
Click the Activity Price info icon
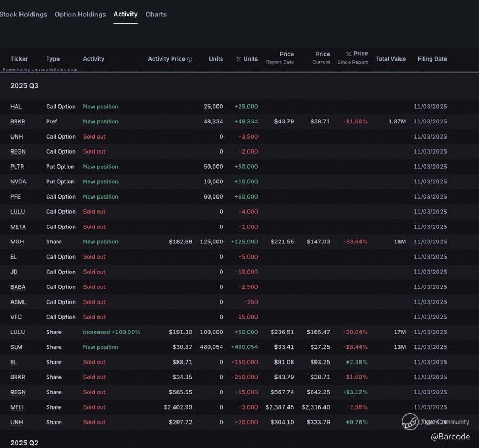point(190,59)
